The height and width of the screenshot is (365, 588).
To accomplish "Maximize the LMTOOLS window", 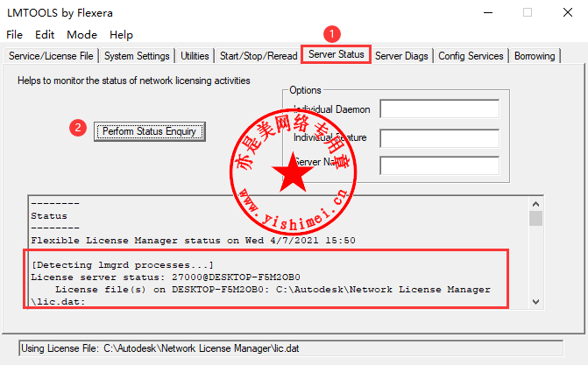I will [528, 13].
